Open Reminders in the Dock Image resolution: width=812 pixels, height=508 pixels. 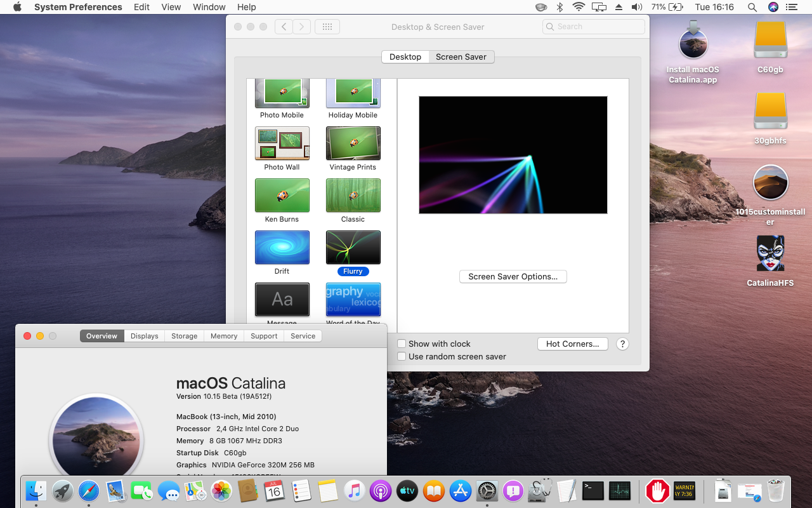pos(301,491)
